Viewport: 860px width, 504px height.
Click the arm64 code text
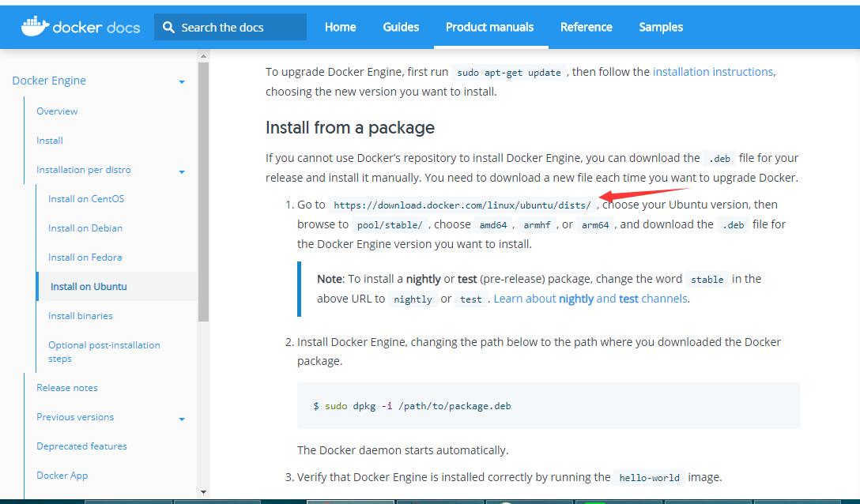coord(595,225)
